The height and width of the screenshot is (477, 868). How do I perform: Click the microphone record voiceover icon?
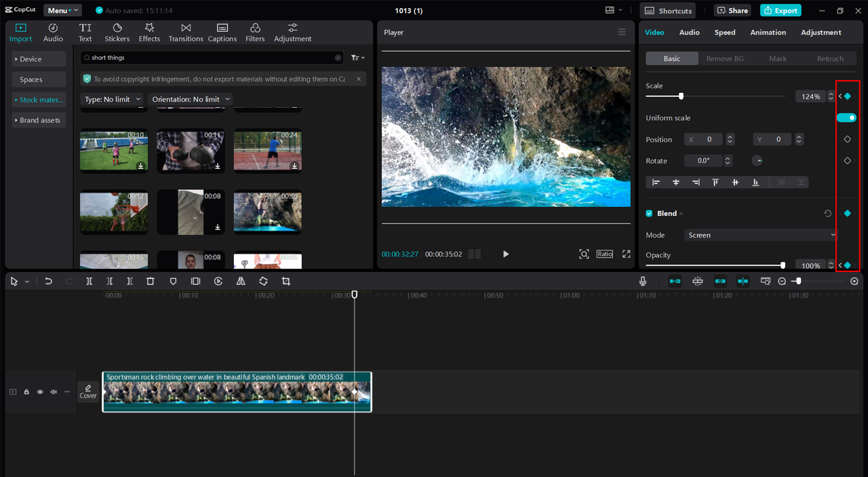pyautogui.click(x=643, y=281)
